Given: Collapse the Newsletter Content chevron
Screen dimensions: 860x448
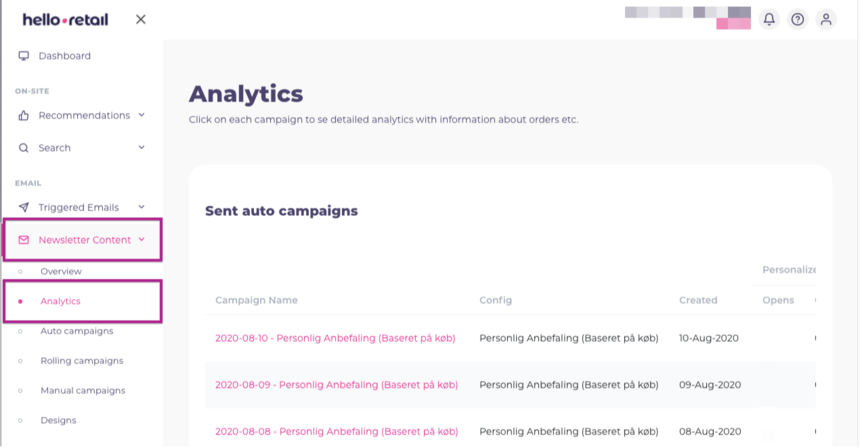Looking at the screenshot, I should click(x=142, y=240).
